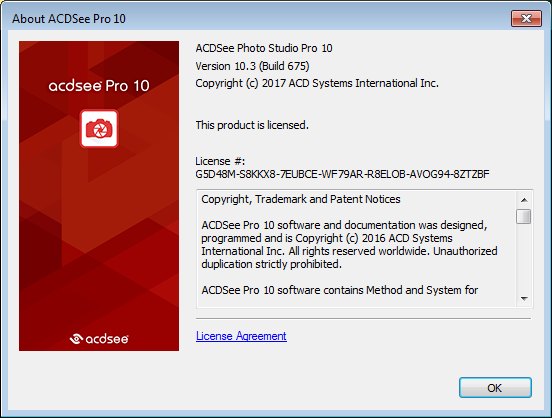Click the Copyright, Trademark and Patent Notices heading
552x418 pixels.
coord(301,199)
